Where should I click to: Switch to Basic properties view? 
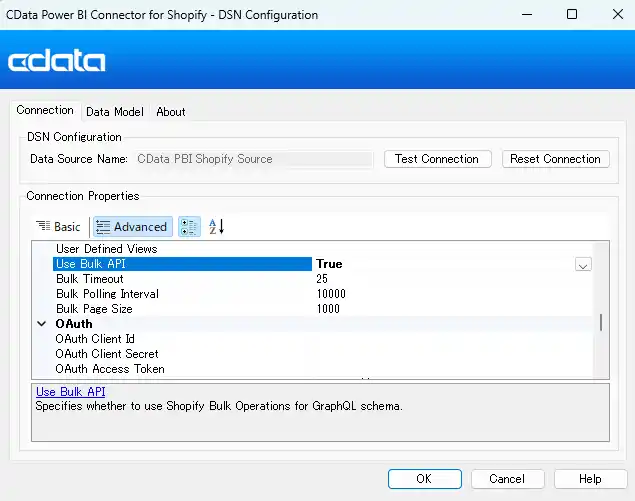tap(58, 227)
